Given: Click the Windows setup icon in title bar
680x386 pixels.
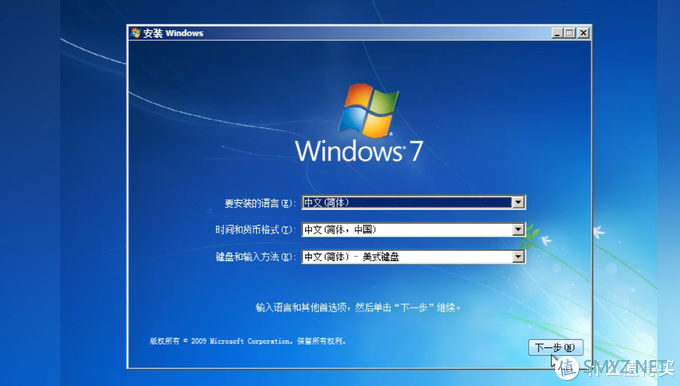Looking at the screenshot, I should (x=136, y=33).
